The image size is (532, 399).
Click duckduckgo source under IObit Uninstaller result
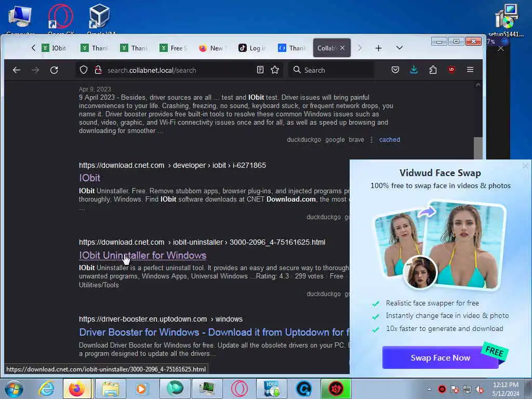323,294
